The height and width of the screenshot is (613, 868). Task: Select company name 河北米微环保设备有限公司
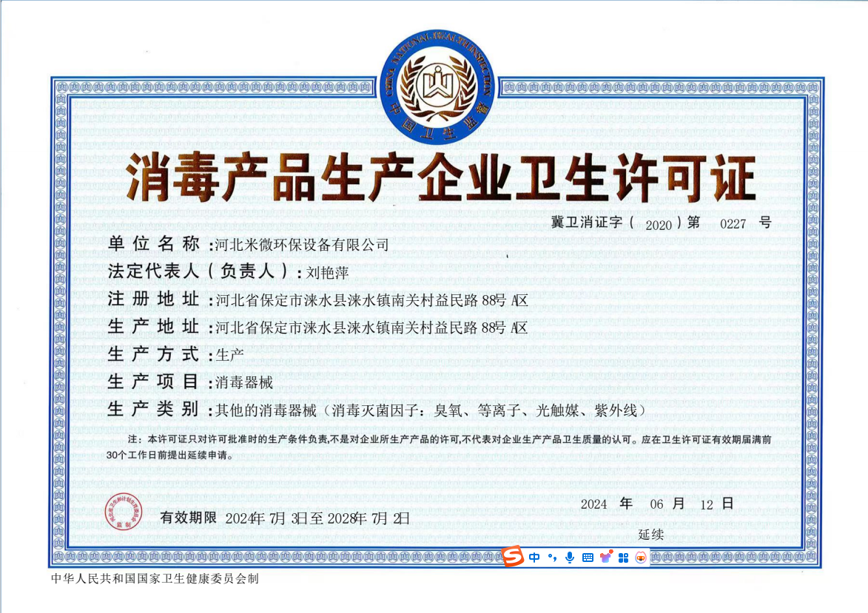click(x=302, y=245)
